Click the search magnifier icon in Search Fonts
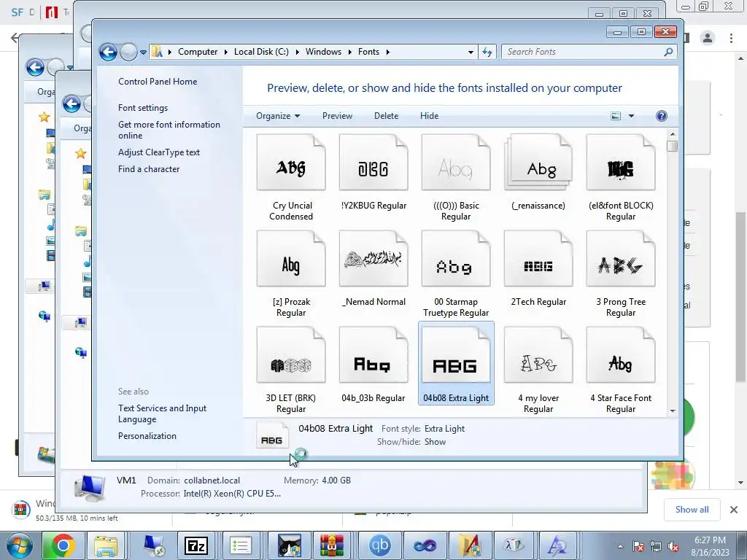This screenshot has width=747, height=560. [x=668, y=52]
